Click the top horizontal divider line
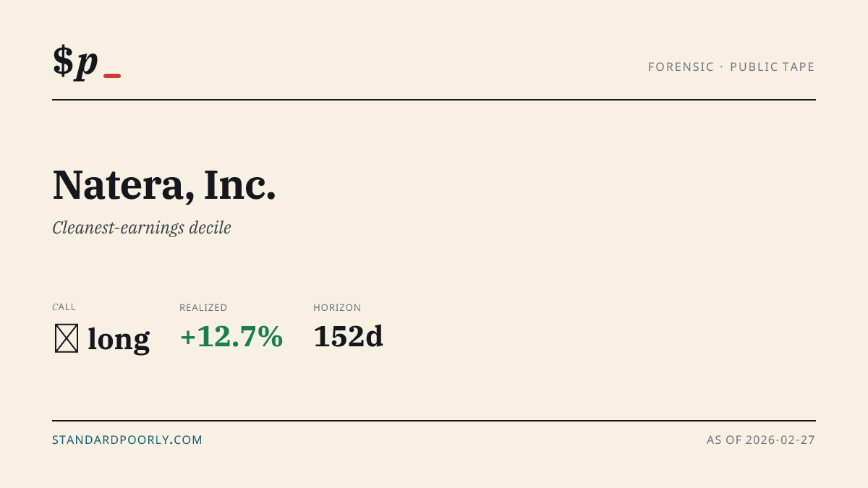This screenshot has width=868, height=488. pyautogui.click(x=434, y=100)
